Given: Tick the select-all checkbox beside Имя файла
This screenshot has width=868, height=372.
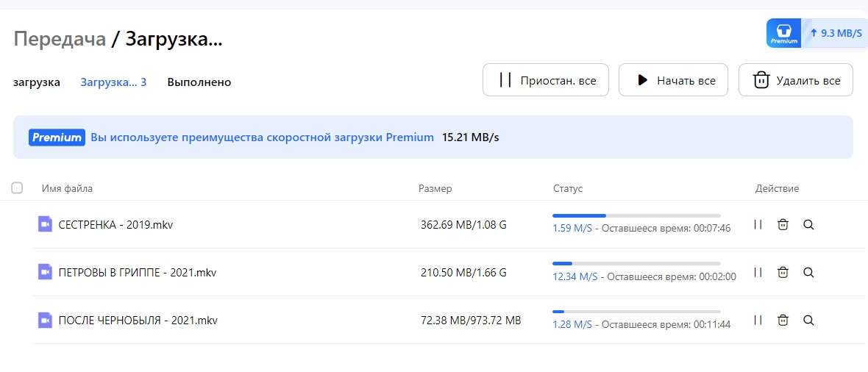Looking at the screenshot, I should tap(17, 188).
